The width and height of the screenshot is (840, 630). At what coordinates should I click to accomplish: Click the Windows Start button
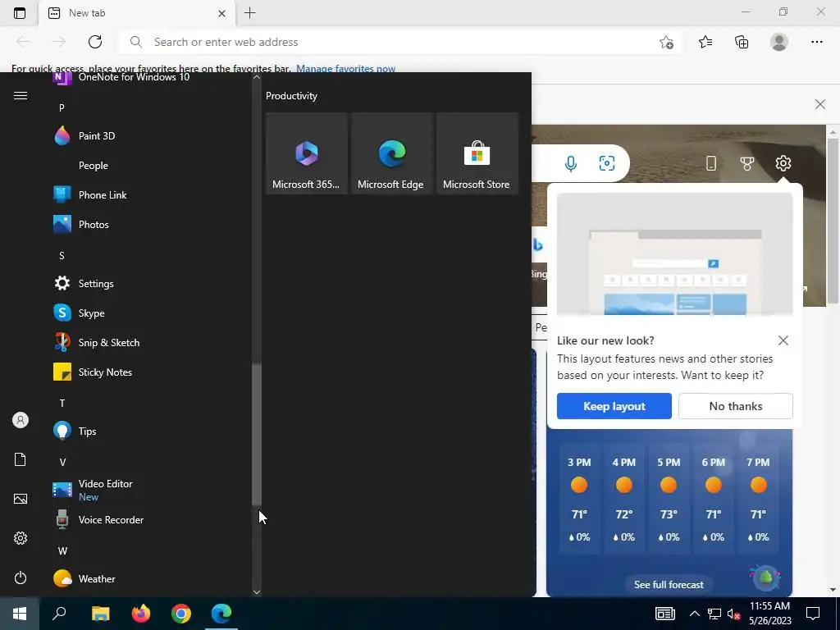pos(20,614)
